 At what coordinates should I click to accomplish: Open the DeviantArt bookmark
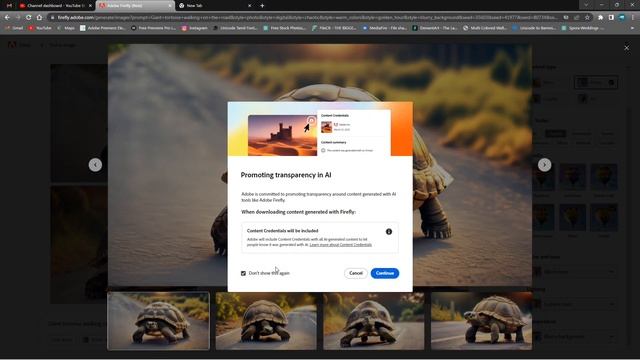point(436,28)
